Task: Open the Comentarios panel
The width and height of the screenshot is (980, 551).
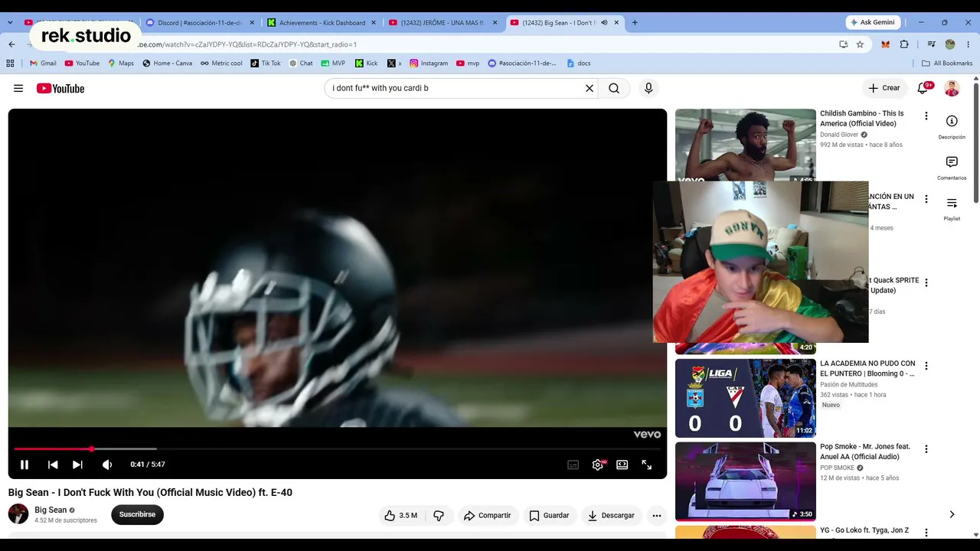Action: click(952, 168)
